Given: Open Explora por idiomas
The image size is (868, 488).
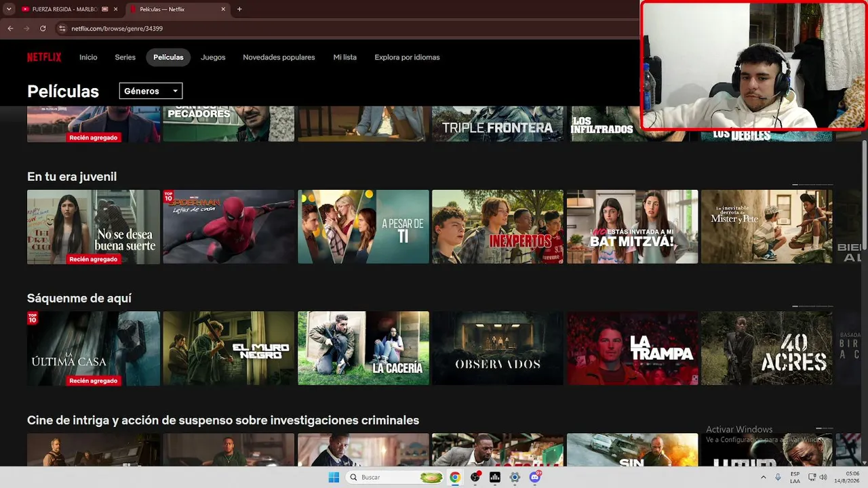Looking at the screenshot, I should tap(407, 58).
